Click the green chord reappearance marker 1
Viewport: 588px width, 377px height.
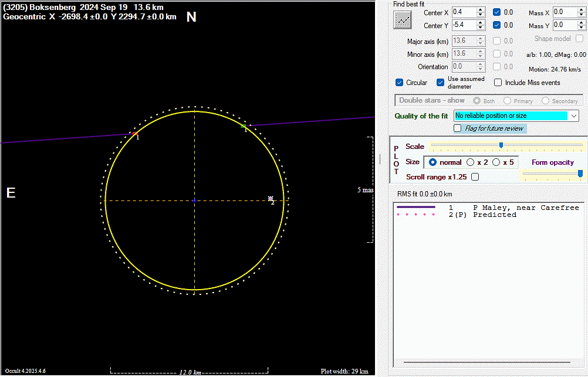244,126
